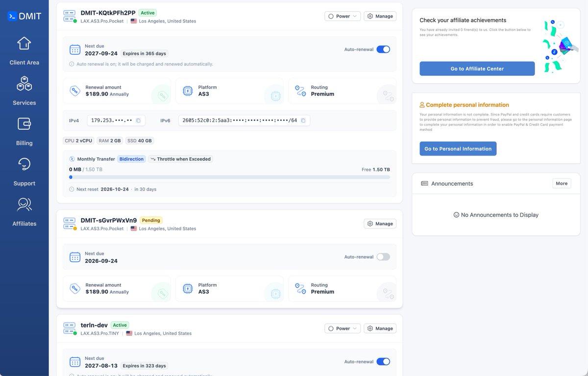
Task: Enable auto-renewal for DMIT-sGvrPWxVn9
Action: click(383, 257)
